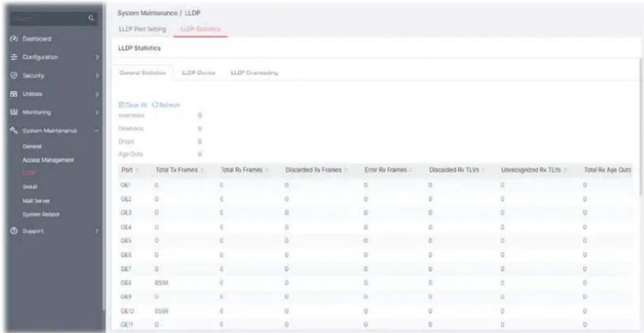Click Clear All statistics button

(x=132, y=105)
